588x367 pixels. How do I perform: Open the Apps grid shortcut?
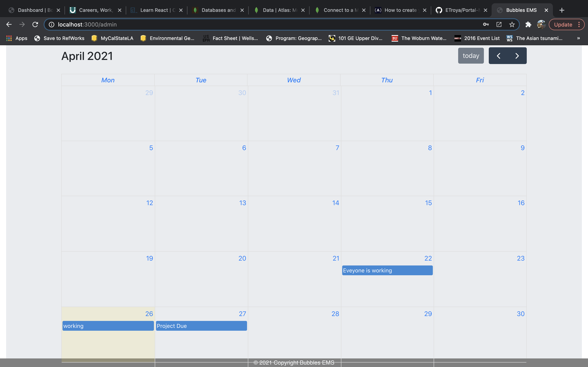(x=17, y=38)
